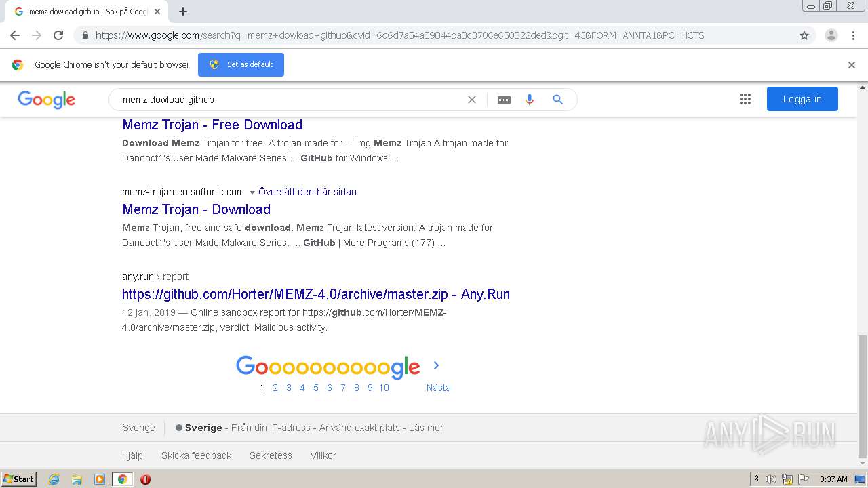This screenshot has height=488, width=868.
Task: Open Sekretess footer link
Action: coord(271,455)
